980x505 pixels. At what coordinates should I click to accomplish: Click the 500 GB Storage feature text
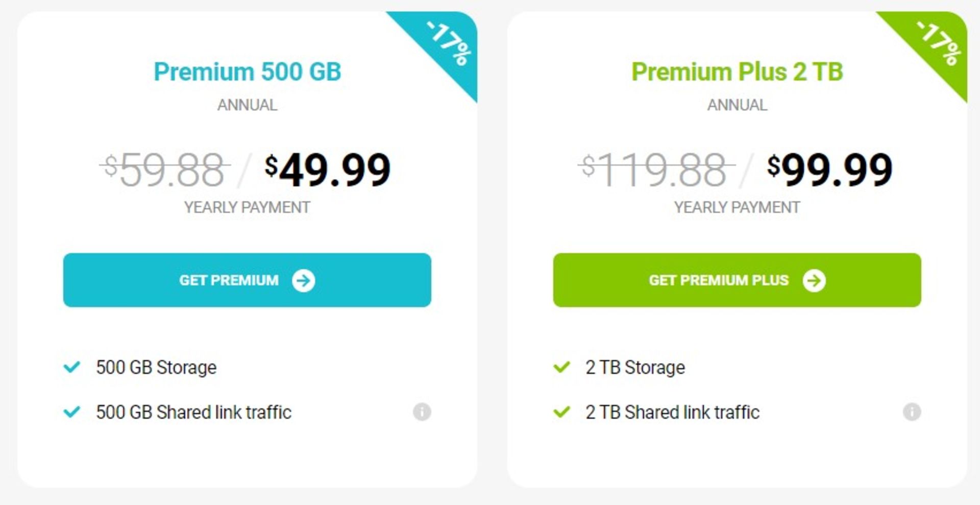coord(156,367)
